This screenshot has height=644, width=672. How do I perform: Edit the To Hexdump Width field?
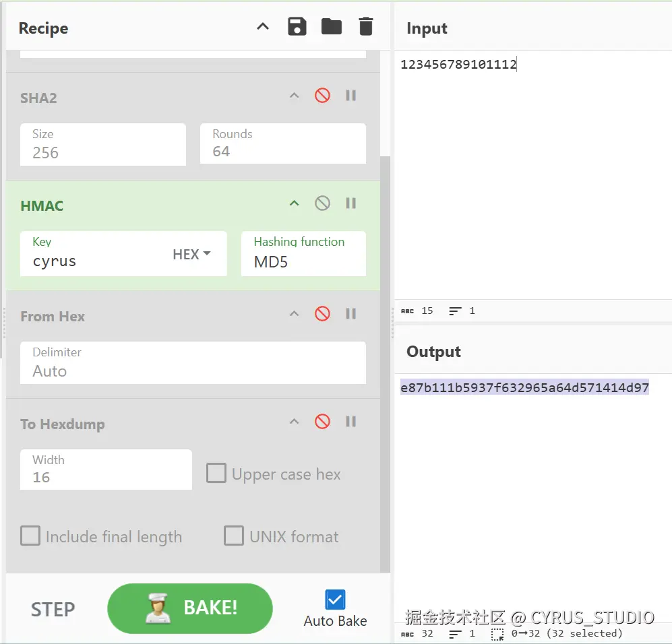coord(106,470)
